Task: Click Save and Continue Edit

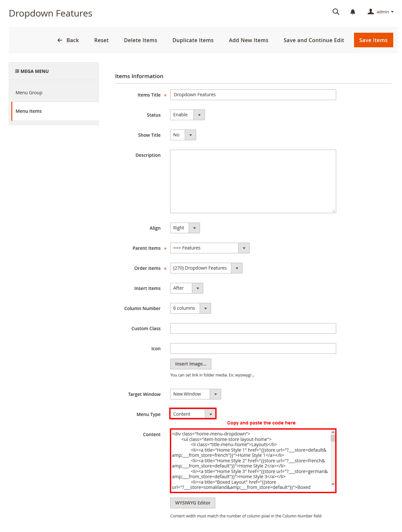Action: pyautogui.click(x=314, y=40)
